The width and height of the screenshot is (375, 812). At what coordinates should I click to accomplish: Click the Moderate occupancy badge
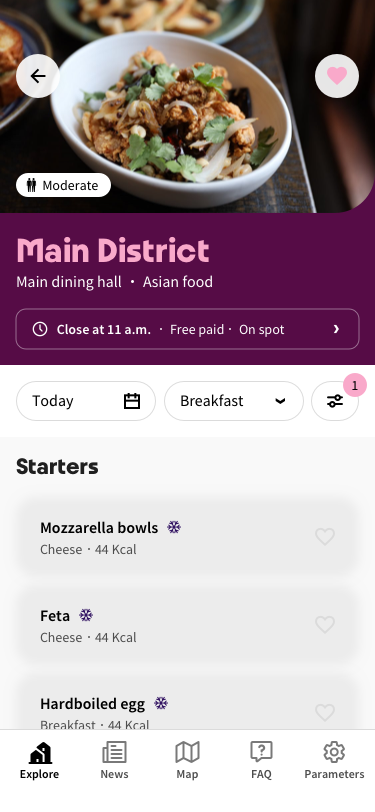pos(63,185)
